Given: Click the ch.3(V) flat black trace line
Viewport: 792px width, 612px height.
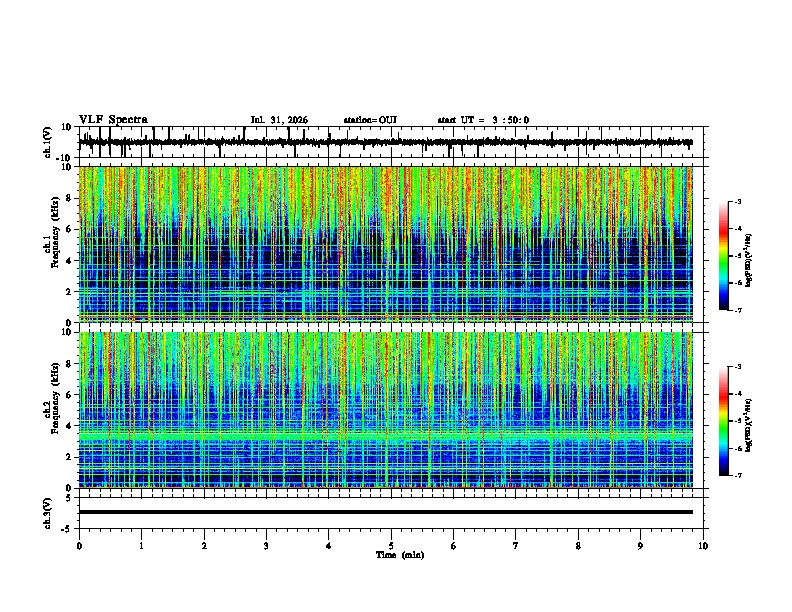Looking at the screenshot, I should tap(385, 512).
